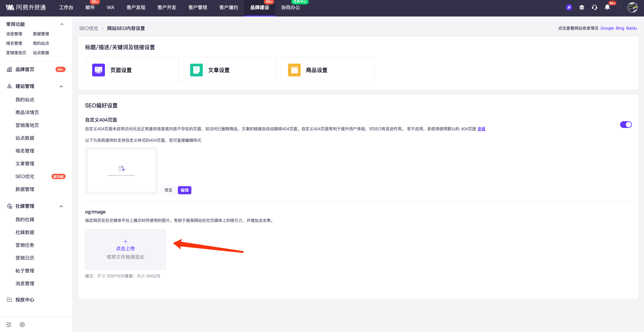Click the 预览 button
This screenshot has height=332, width=644.
point(168,190)
